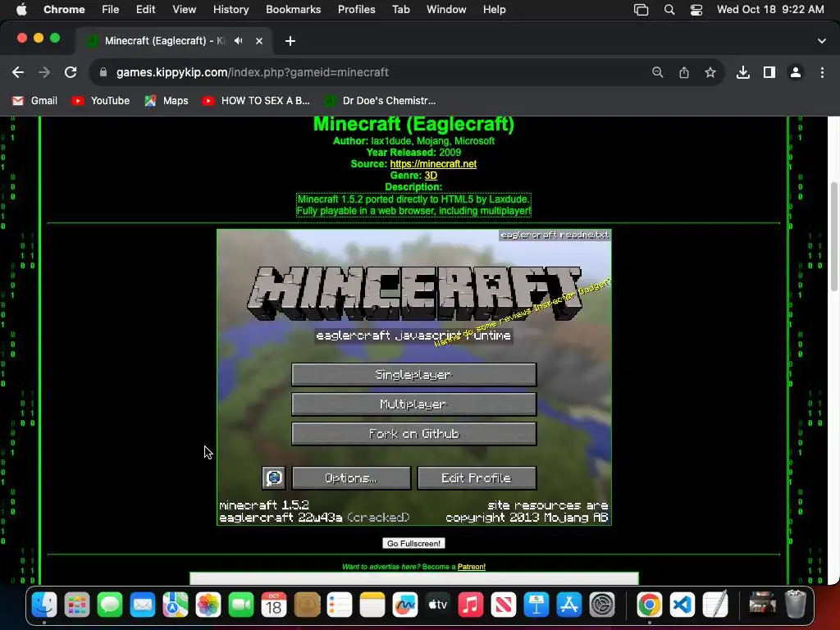Viewport: 840px width, 630px height.
Task: Open the Apple menu
Action: pyautogui.click(x=21, y=10)
